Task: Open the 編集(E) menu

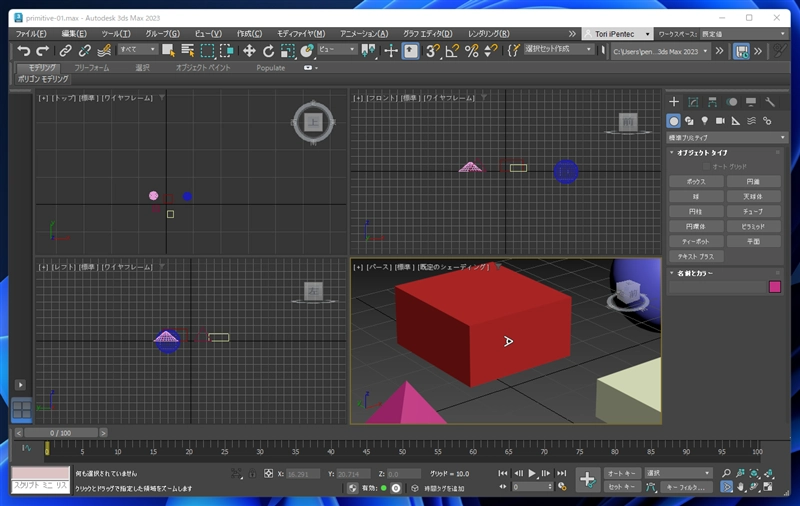Action: (x=74, y=34)
